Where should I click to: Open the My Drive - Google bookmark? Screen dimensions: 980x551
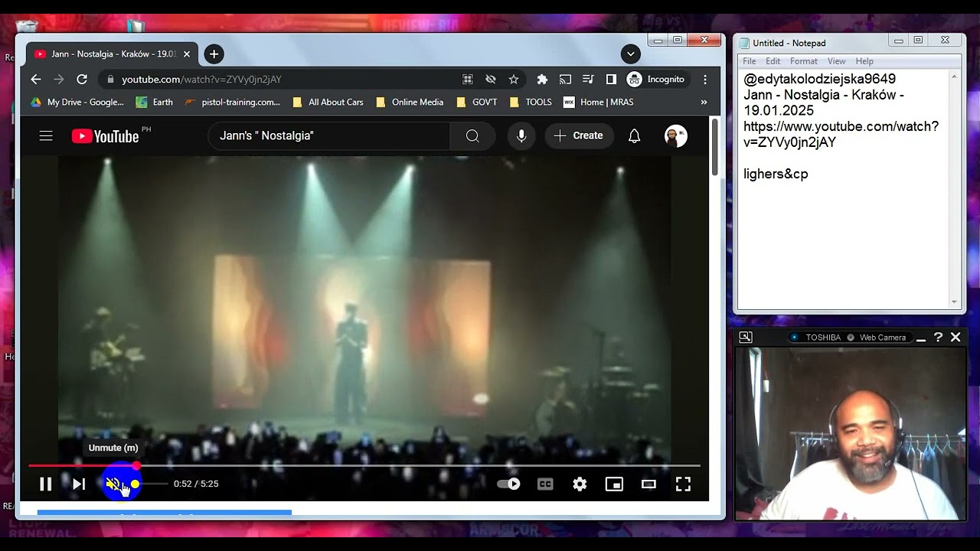pos(77,102)
